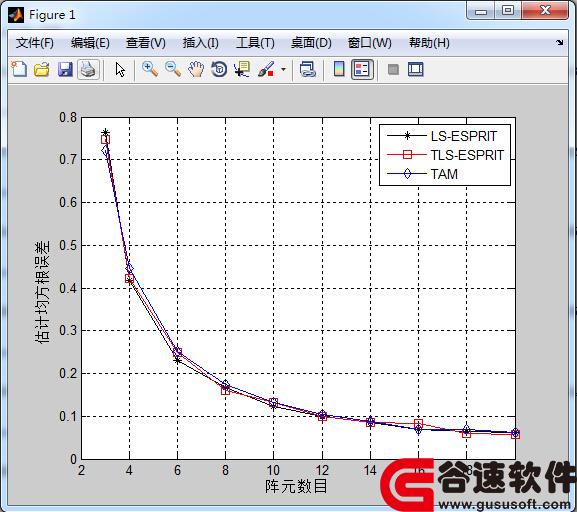
Task: Open the 插入(I) menu
Action: click(x=201, y=43)
